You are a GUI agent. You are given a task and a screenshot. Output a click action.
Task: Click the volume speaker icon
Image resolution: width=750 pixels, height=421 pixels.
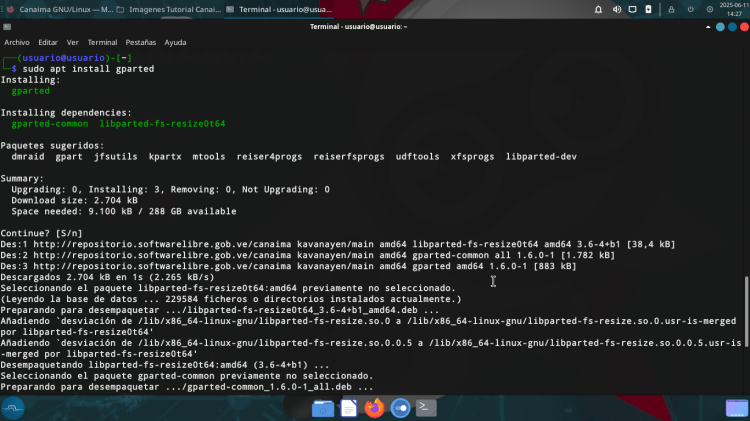click(617, 9)
